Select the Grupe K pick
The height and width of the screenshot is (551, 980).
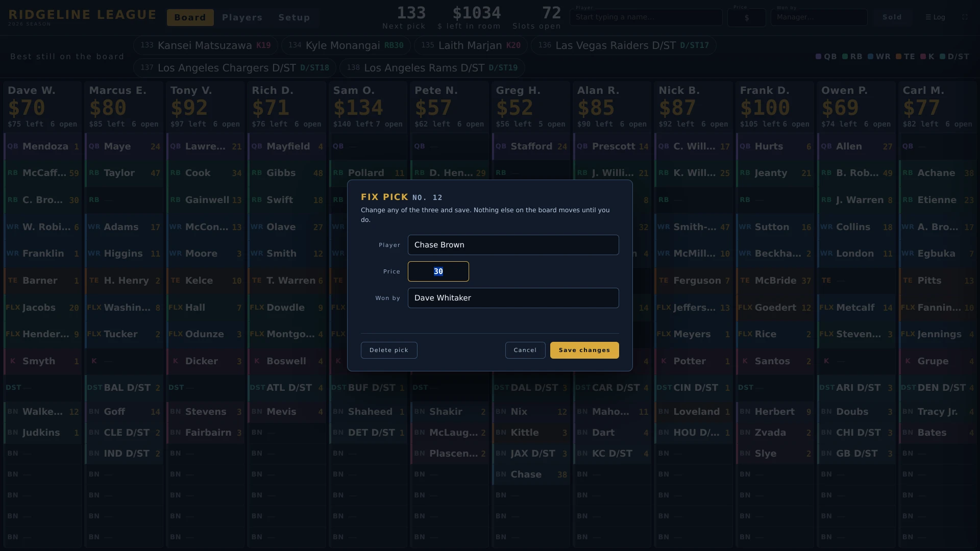938,361
